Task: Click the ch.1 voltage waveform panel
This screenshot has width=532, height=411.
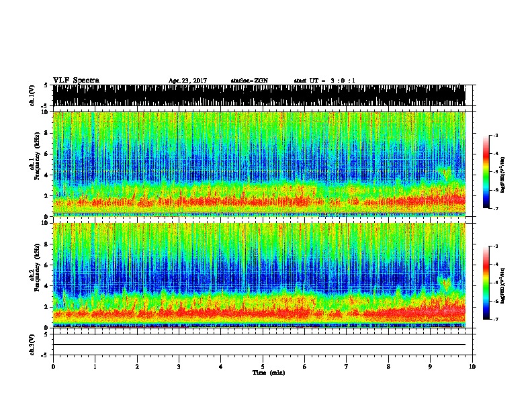Action: point(259,95)
